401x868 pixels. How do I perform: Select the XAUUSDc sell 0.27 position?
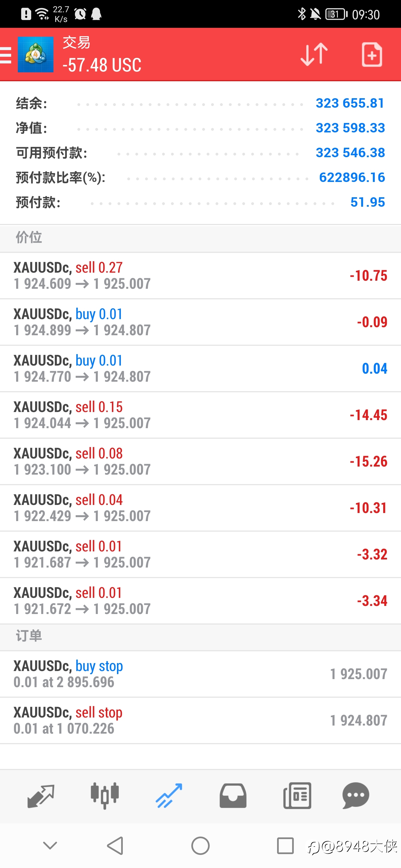click(200, 276)
